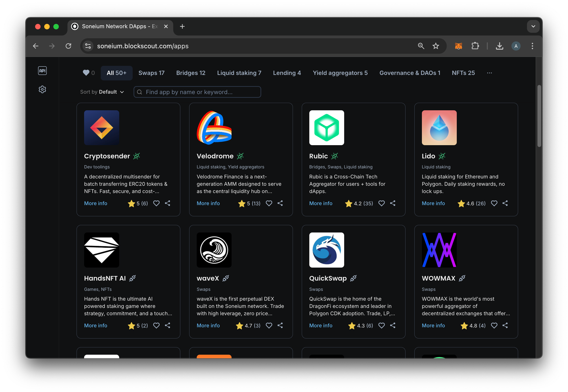Toggle the favorite heart on the QuickSwap card
This screenshot has width=568, height=392.
(381, 326)
